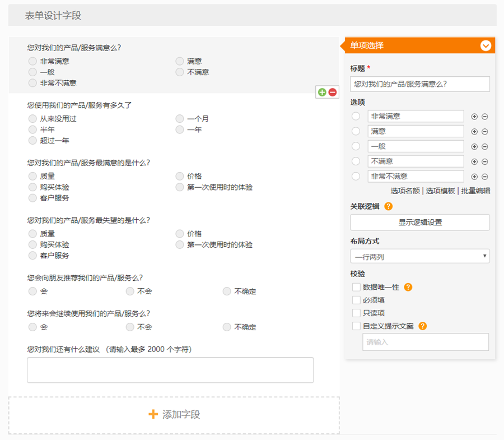The height and width of the screenshot is (440, 504).
Task: Select 不满意 radio in satisfaction question
Action: (x=180, y=72)
